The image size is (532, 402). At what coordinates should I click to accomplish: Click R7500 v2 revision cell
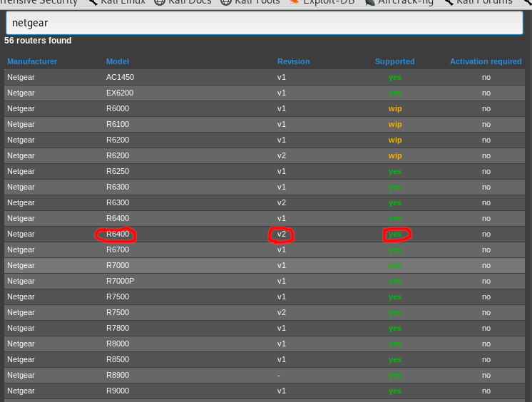282,312
